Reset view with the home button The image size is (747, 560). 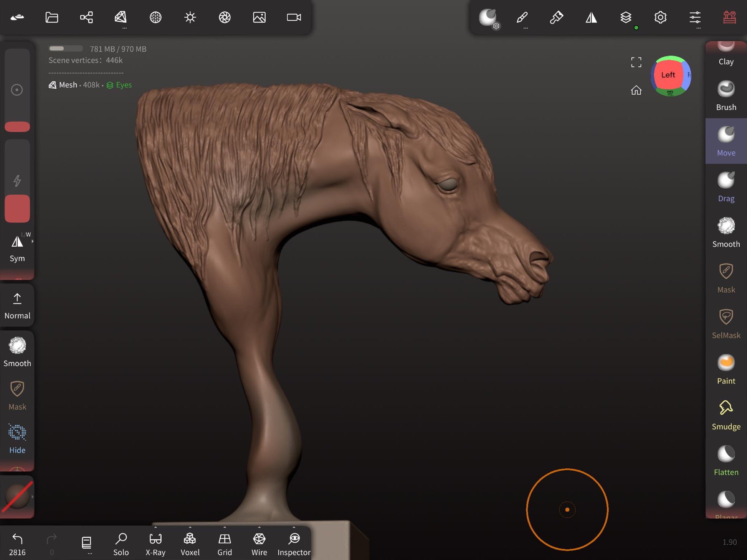(x=636, y=90)
